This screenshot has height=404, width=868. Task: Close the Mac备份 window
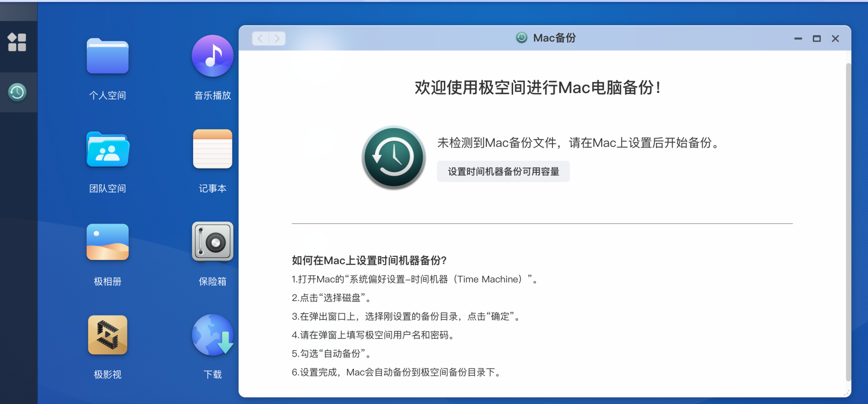pos(835,39)
